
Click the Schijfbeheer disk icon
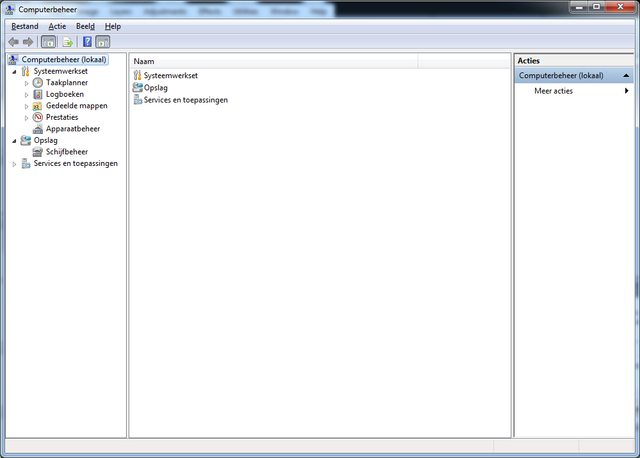38,152
